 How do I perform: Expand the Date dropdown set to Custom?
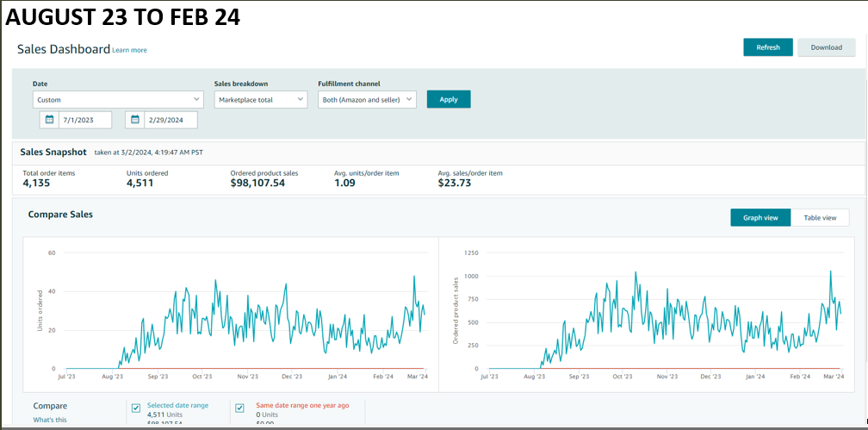118,100
